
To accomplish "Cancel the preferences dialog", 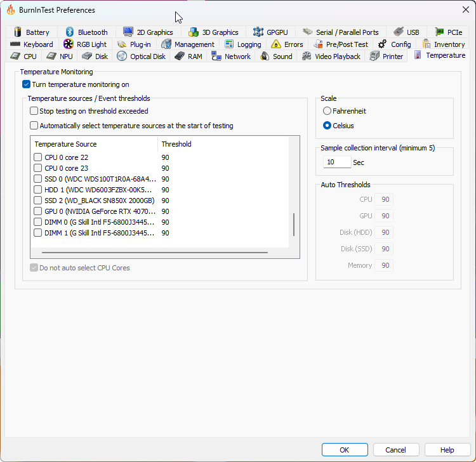I will coord(396,449).
